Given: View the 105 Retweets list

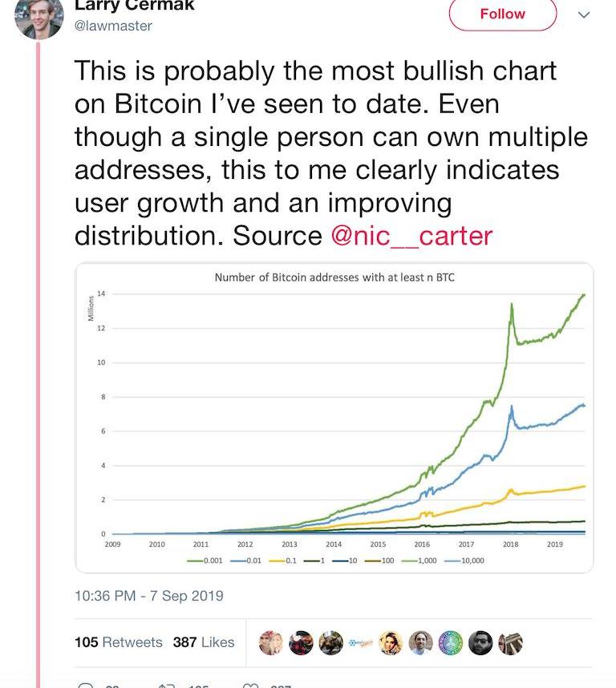Looking at the screenshot, I should coord(118,642).
